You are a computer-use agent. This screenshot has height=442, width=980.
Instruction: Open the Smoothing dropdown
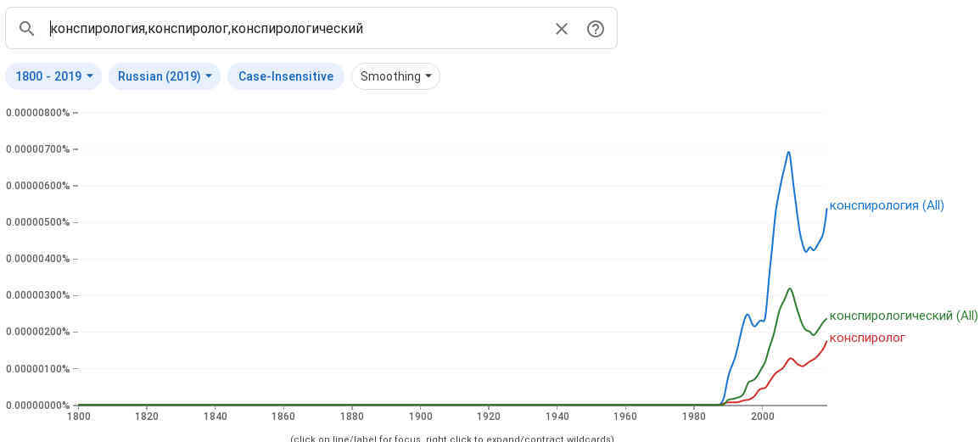tap(395, 76)
